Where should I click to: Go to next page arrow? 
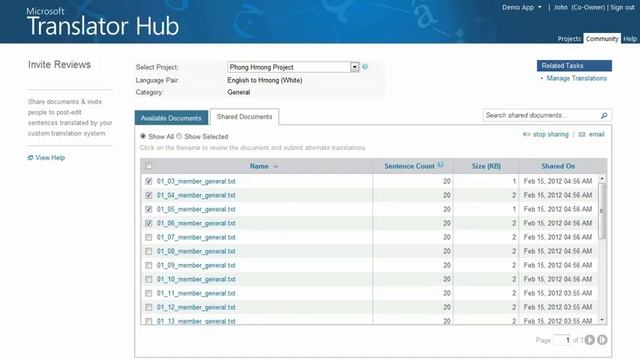590,340
